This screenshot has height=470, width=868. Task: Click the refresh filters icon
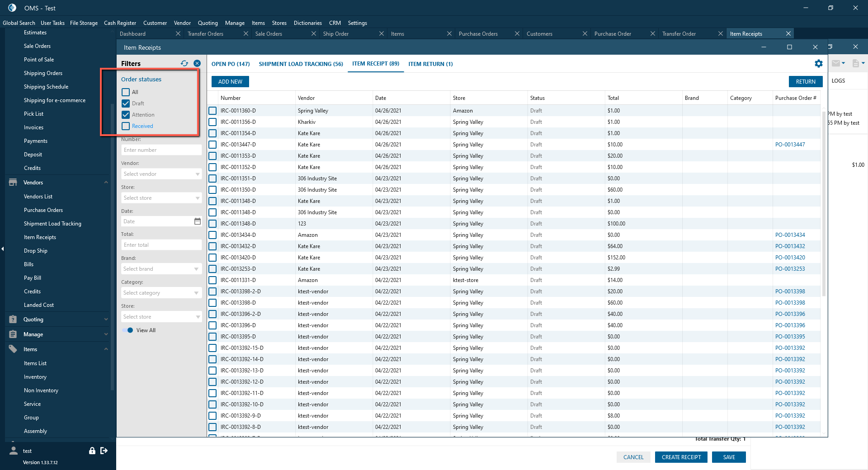tap(184, 63)
